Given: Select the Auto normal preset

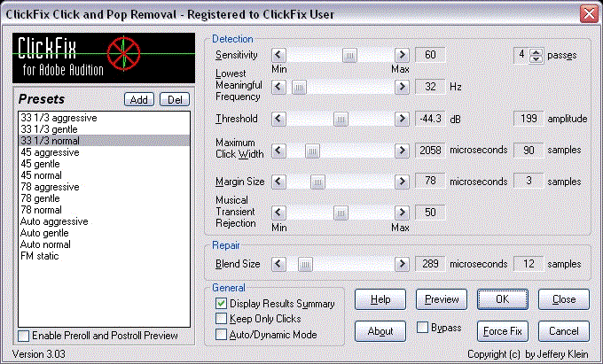Looking at the screenshot, I should [105, 244].
